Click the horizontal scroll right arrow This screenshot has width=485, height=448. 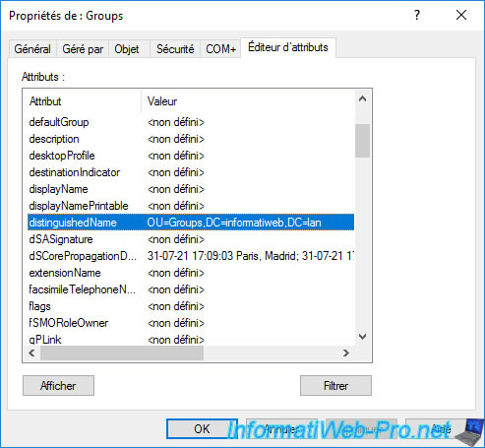coord(346,353)
